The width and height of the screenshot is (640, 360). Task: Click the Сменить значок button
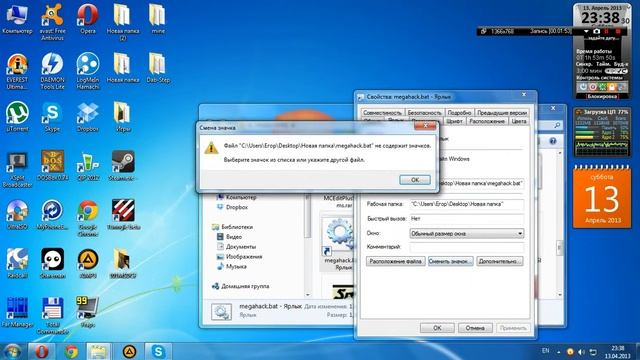pos(451,261)
